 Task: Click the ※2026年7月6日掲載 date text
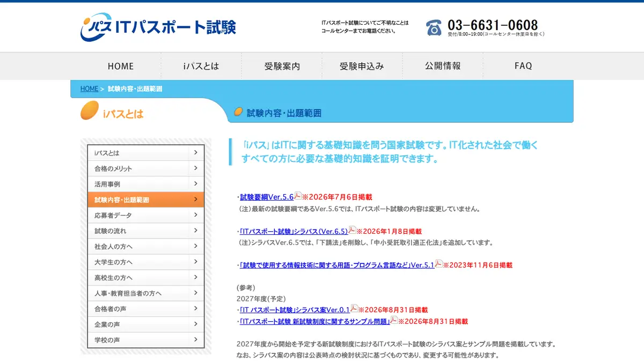point(337,197)
